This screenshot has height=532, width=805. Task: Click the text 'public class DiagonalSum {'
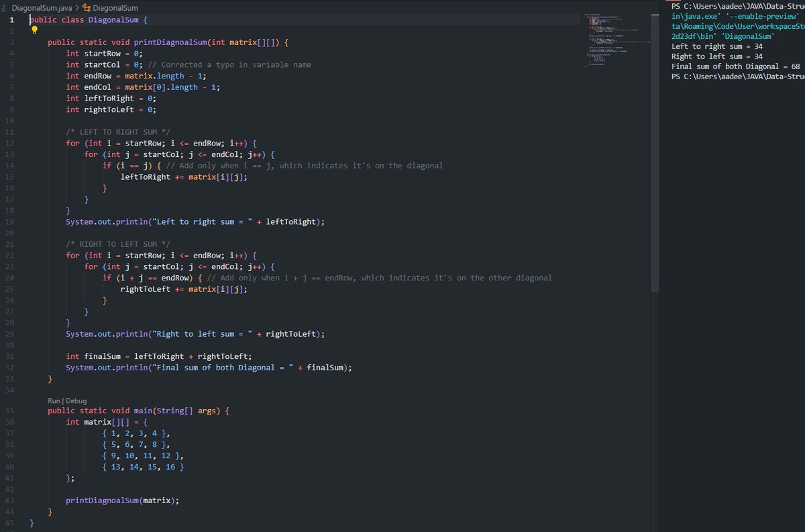tap(89, 20)
